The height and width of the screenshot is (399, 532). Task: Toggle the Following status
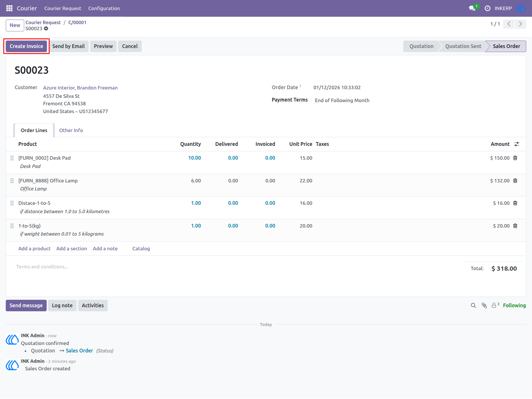pos(514,306)
